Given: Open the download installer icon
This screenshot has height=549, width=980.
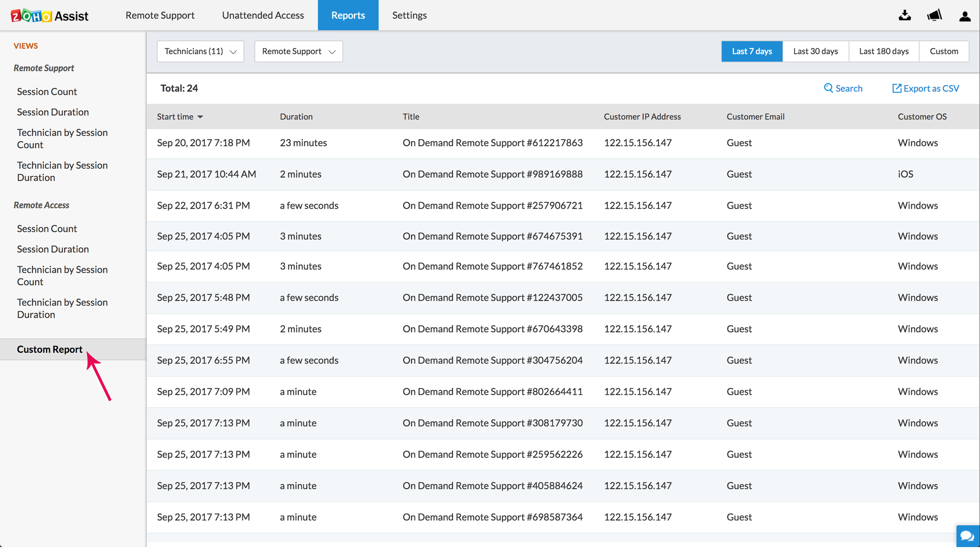Looking at the screenshot, I should tap(905, 15).
